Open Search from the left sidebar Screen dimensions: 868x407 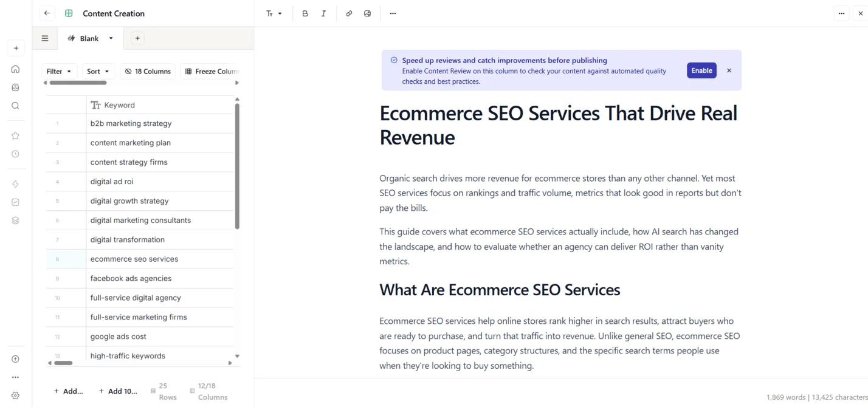pyautogui.click(x=16, y=106)
